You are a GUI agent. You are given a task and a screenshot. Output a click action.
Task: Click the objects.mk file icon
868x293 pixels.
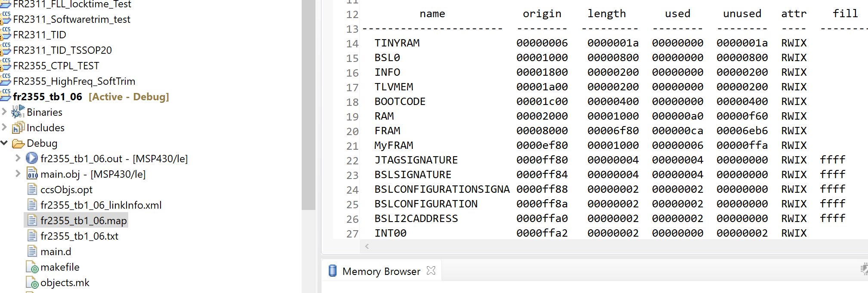click(x=32, y=283)
